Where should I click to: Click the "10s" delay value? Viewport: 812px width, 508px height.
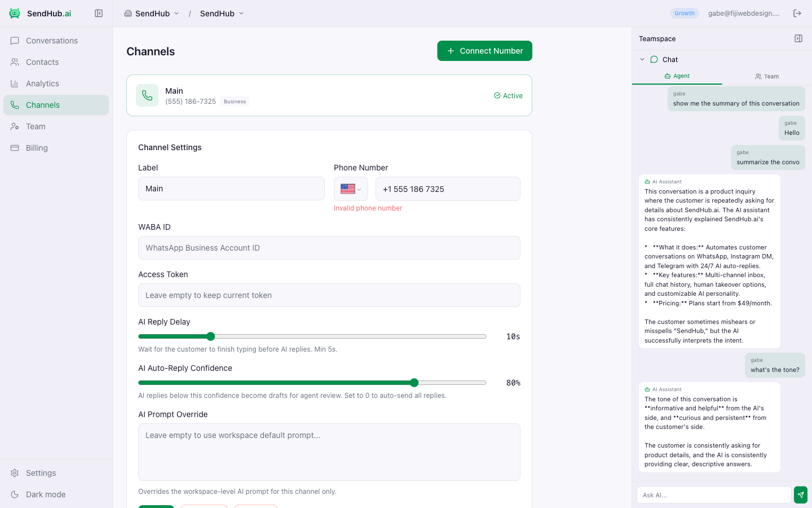click(x=513, y=336)
